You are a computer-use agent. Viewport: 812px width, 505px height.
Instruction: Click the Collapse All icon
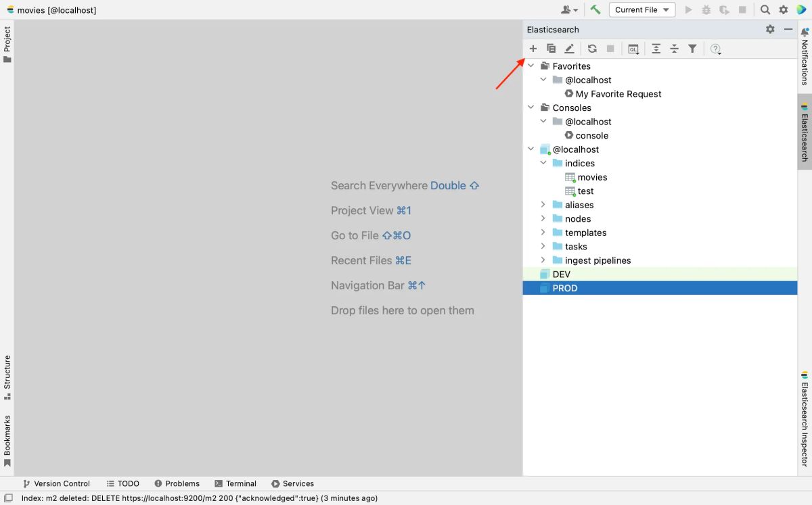675,49
